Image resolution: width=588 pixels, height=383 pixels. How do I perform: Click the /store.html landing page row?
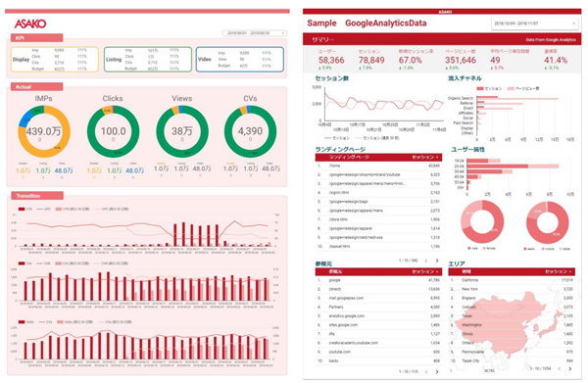[378, 219]
